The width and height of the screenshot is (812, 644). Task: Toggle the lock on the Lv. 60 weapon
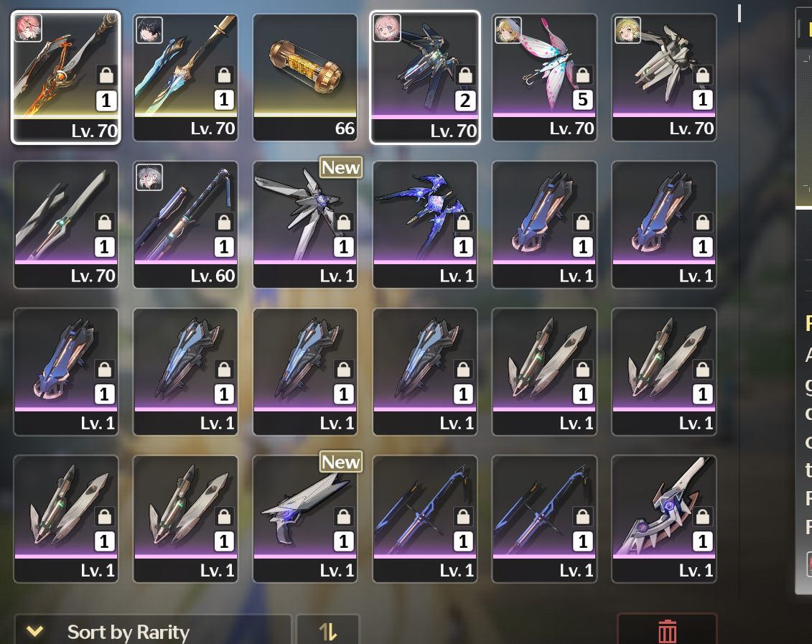224,223
